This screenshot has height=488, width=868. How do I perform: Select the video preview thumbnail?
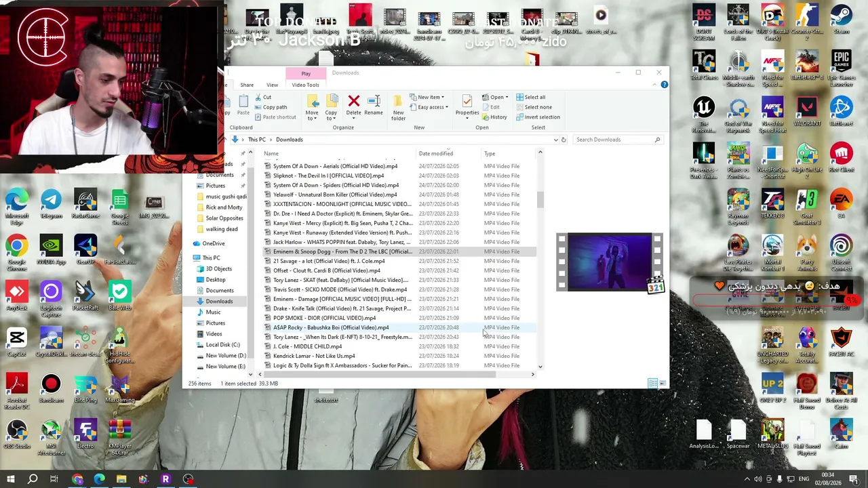click(x=610, y=262)
